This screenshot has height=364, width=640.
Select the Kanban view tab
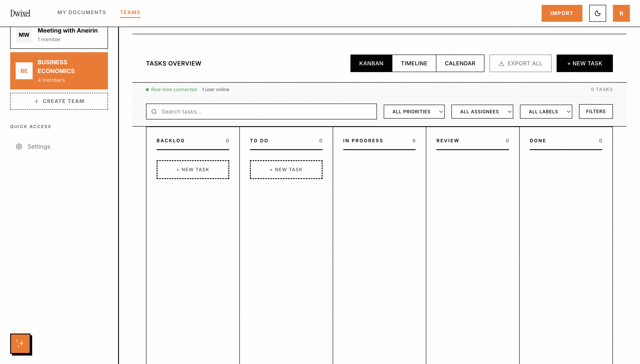click(371, 63)
